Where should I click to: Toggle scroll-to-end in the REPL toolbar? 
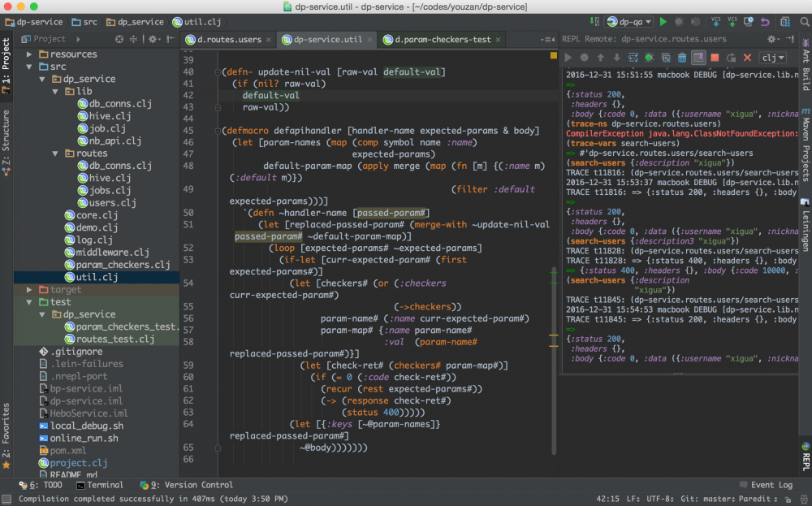(x=700, y=57)
